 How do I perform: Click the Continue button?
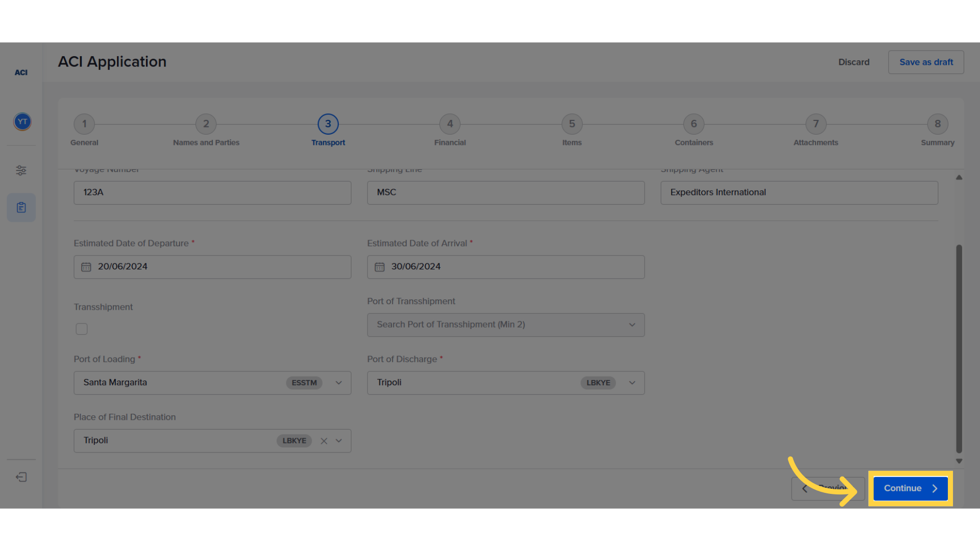click(910, 488)
